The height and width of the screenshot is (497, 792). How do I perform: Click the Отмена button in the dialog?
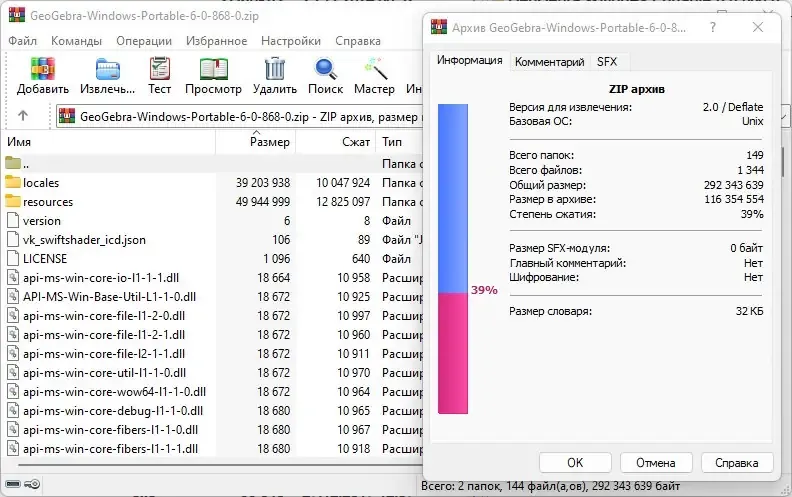click(656, 463)
